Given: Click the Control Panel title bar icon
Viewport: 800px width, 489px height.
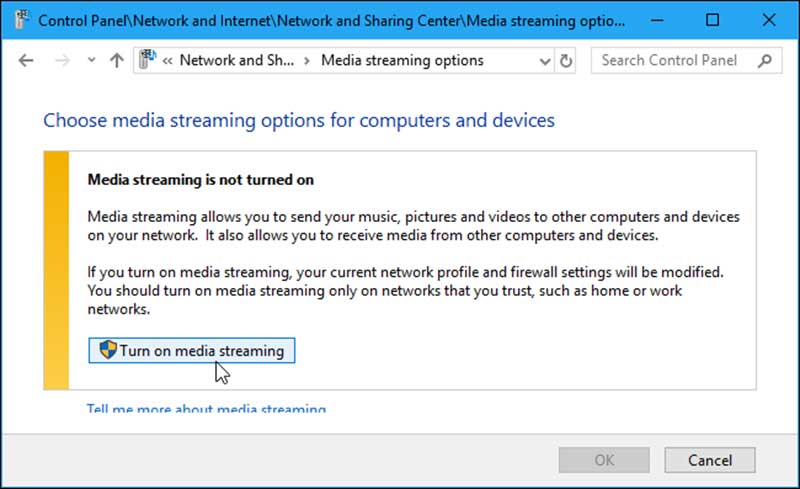Looking at the screenshot, I should (19, 19).
